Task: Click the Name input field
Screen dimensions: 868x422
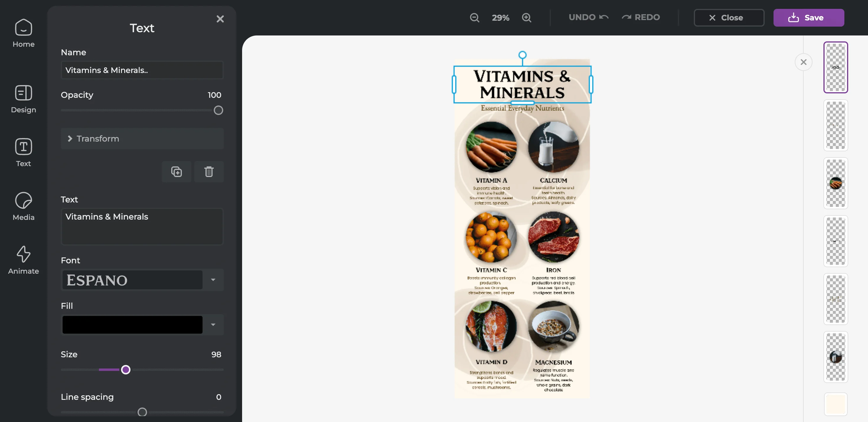Action: [x=142, y=70]
